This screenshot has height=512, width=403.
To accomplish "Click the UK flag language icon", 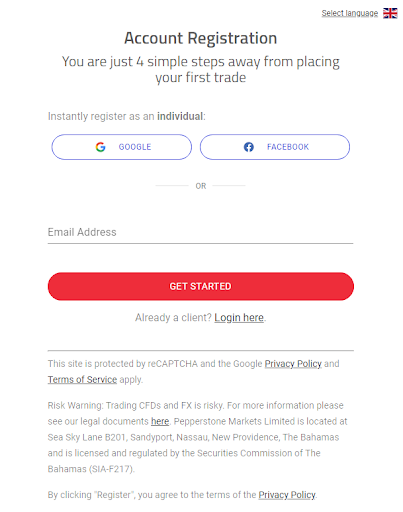I will click(x=390, y=13).
